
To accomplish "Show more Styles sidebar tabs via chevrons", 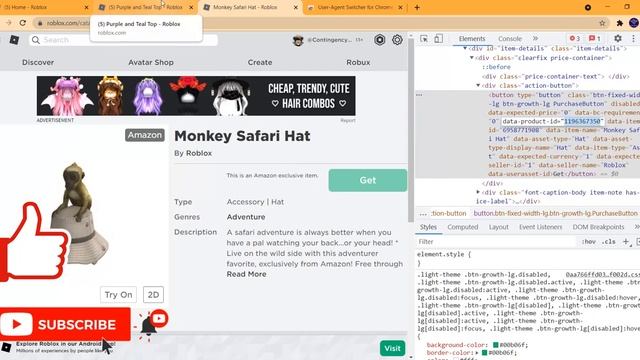I will [636, 227].
